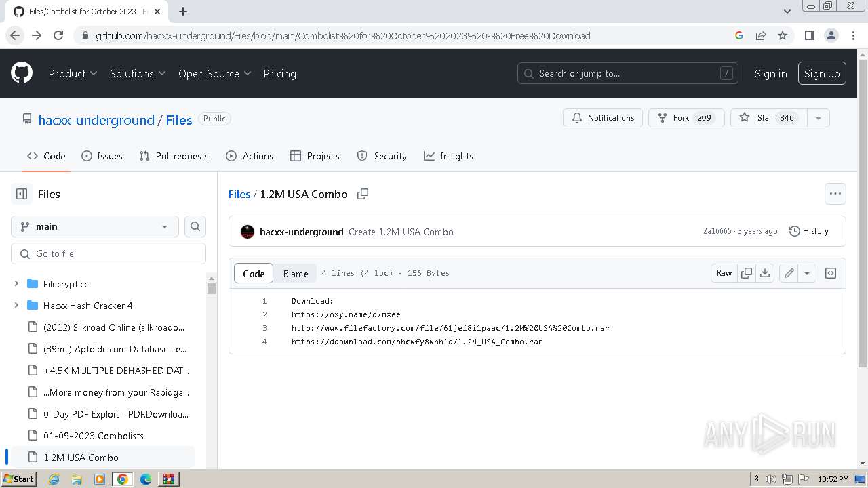
Task: Reload the page with refresh icon
Action: [58, 35]
